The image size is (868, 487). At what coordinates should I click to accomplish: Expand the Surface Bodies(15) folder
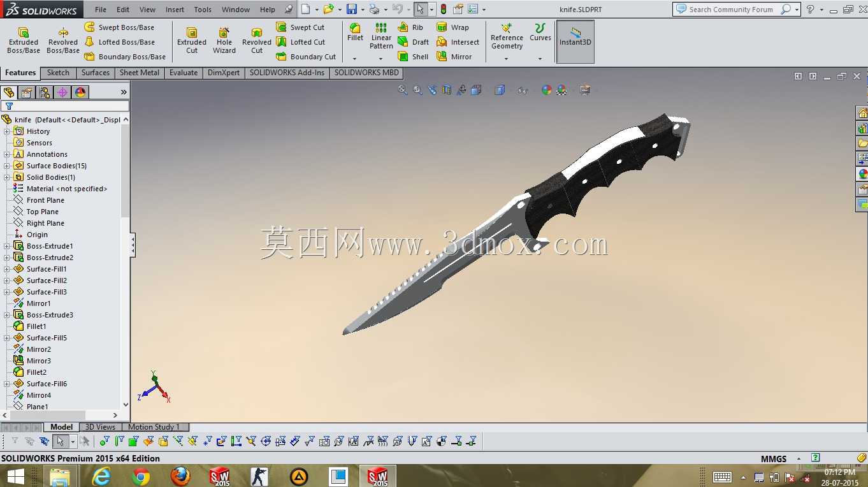pyautogui.click(x=7, y=166)
